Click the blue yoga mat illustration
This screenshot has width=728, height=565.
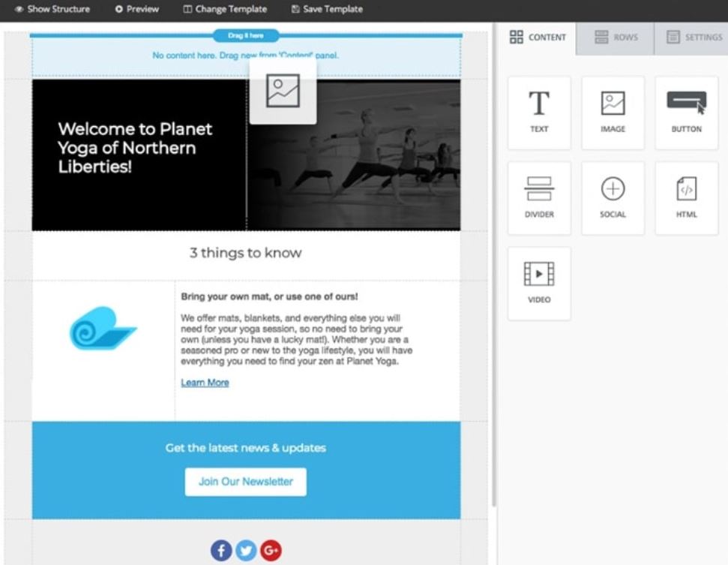click(103, 328)
